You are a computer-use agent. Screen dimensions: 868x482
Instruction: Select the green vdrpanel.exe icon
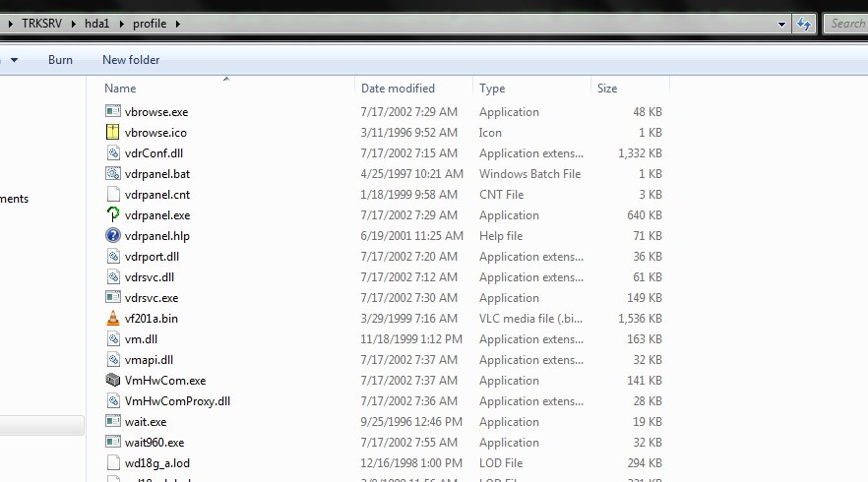tap(113, 215)
